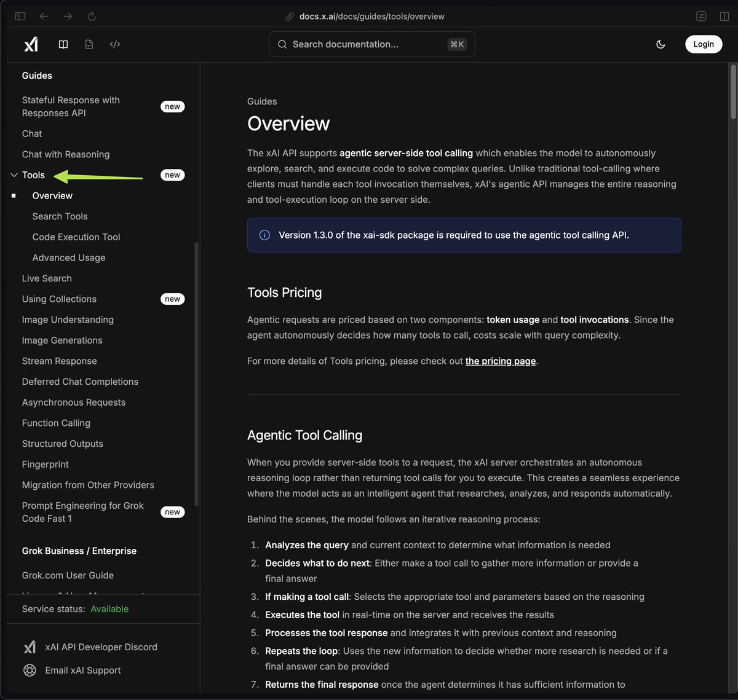Click the xAI logo in header
The height and width of the screenshot is (700, 738).
point(30,44)
